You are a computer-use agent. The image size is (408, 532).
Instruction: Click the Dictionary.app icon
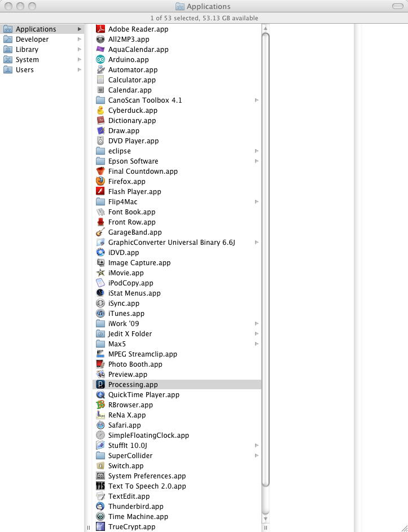coord(100,120)
